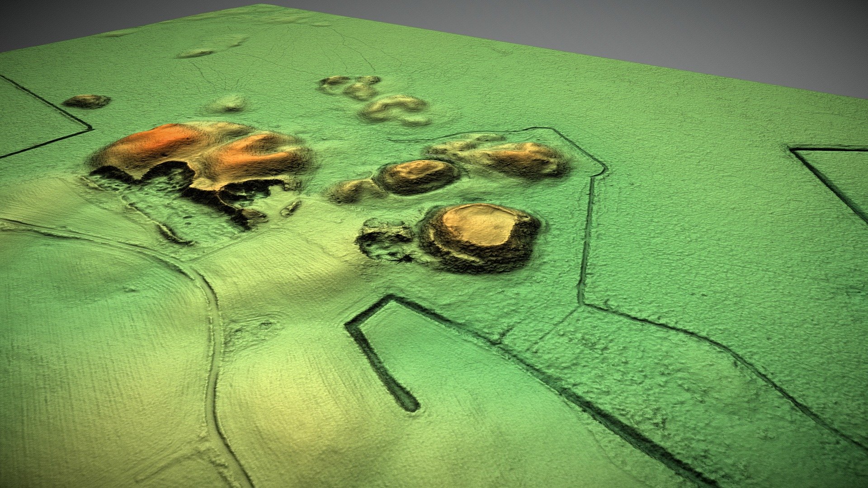868x488 pixels.
Task: Select the small isolated mound at far left
Action: click(x=87, y=101)
